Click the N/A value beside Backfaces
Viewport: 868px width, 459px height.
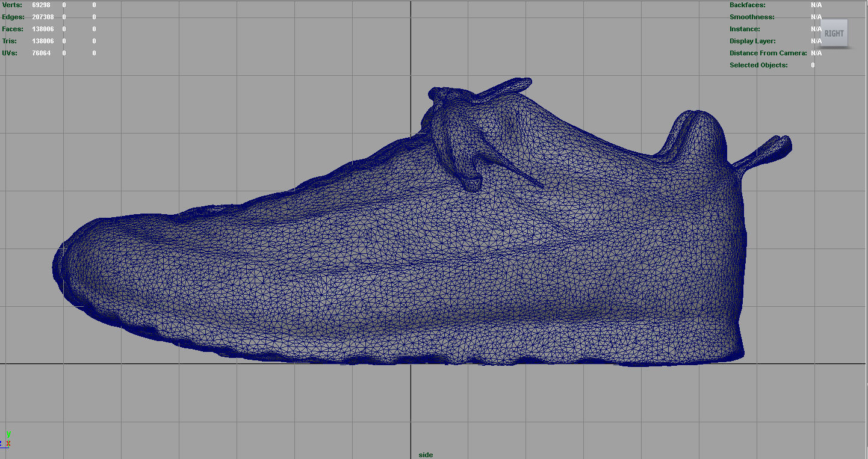click(x=816, y=5)
